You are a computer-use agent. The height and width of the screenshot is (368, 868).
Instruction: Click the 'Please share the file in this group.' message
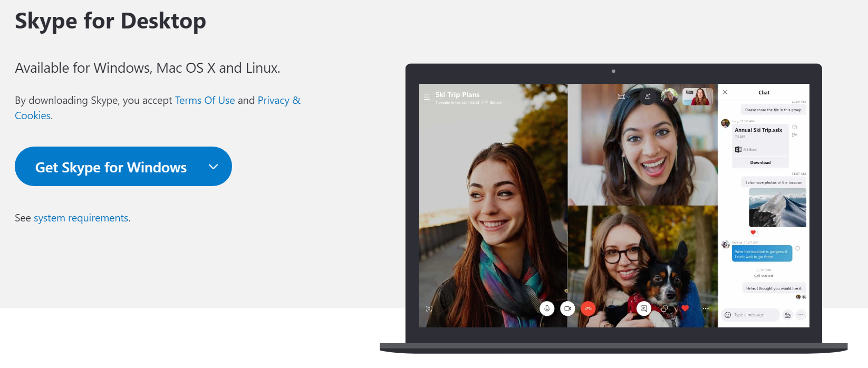click(774, 110)
